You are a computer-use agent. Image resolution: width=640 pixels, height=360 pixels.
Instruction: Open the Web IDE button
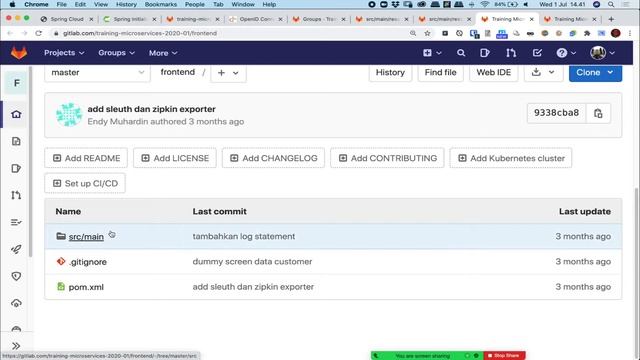[493, 73]
